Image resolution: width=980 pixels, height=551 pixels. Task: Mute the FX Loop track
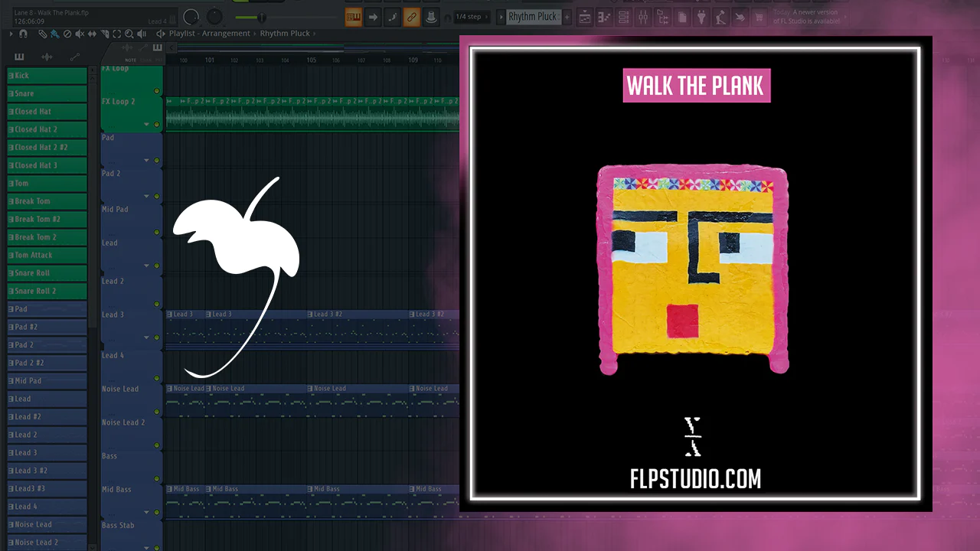157,91
